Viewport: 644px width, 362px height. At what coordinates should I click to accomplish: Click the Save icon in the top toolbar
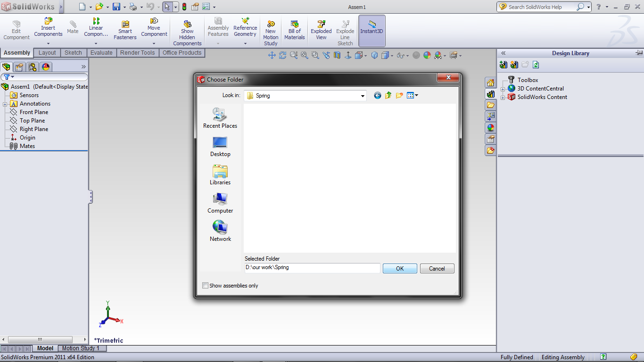[116, 7]
